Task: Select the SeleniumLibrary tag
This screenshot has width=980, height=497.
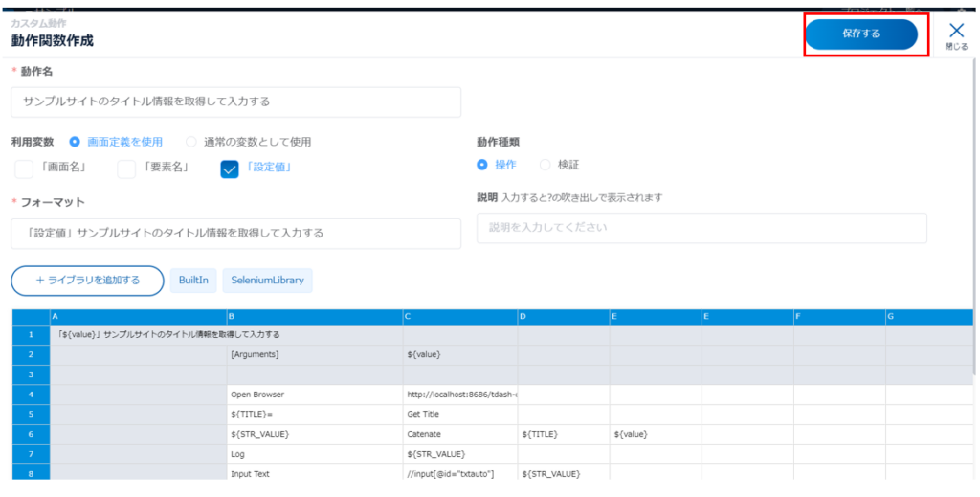Action: click(267, 281)
